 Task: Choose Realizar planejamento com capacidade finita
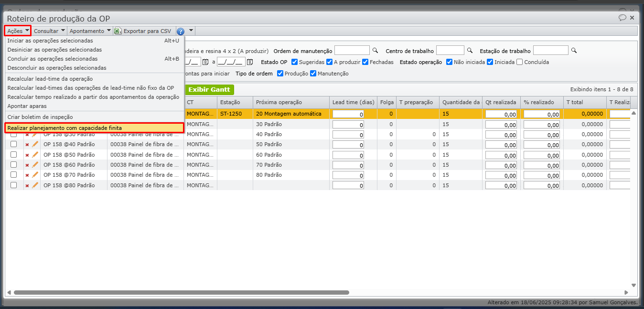pyautogui.click(x=64, y=128)
